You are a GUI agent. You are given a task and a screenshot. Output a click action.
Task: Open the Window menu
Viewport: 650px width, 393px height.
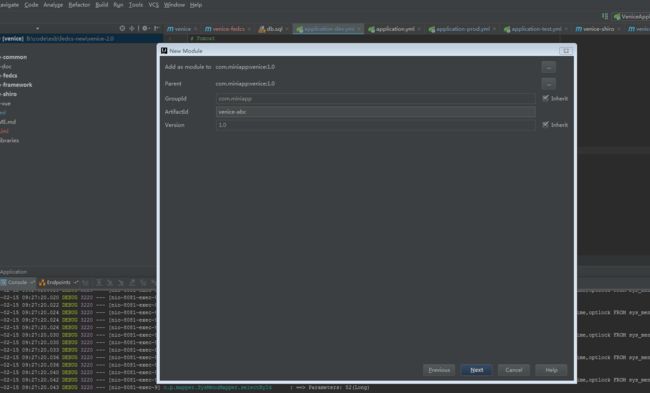point(174,5)
